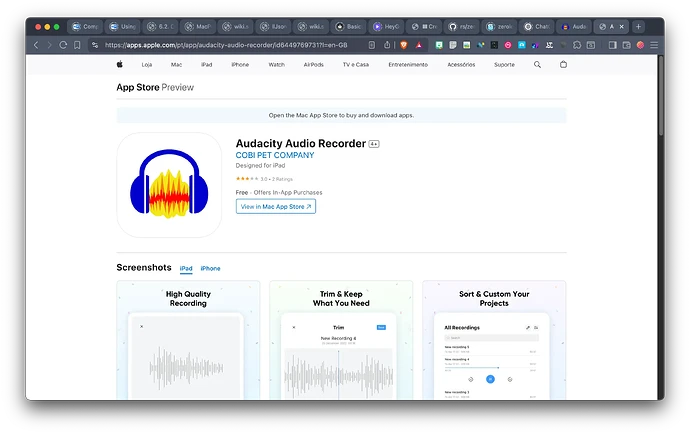Open Brave Rewards triangle icon
The width and height of the screenshot is (690, 434).
pyautogui.click(x=419, y=45)
